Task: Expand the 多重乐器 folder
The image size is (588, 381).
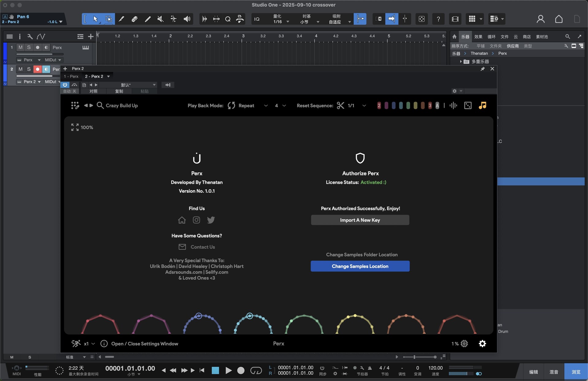Action: point(461,62)
